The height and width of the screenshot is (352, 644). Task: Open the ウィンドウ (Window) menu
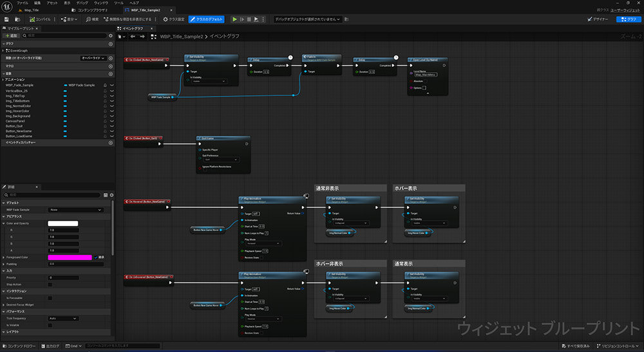100,3
